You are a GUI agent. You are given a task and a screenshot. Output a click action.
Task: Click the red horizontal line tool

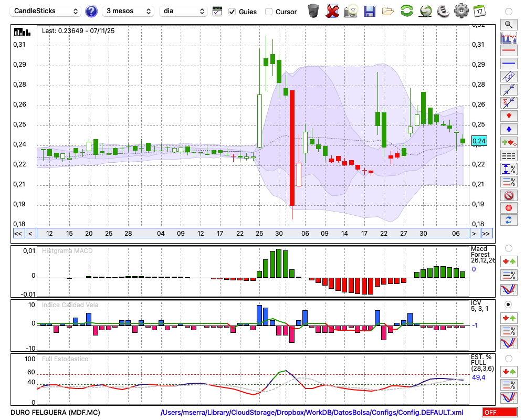(x=508, y=51)
